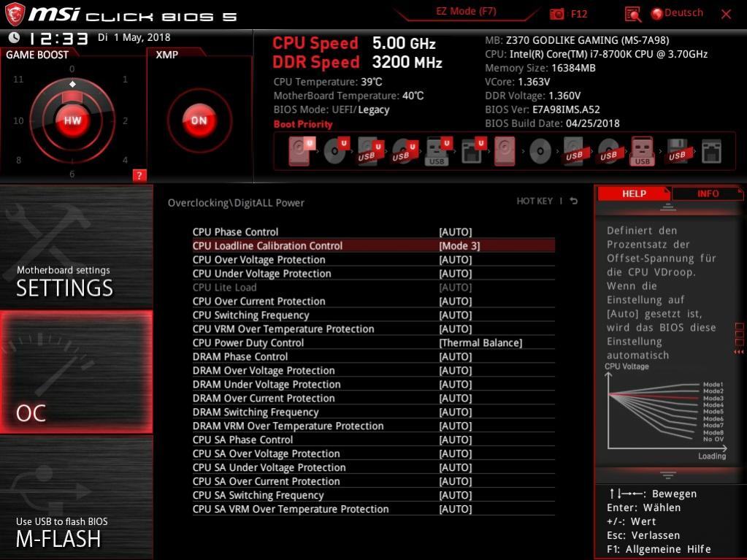Select CPU VRM Over Temperature Protection row
Viewport: 747px width, 560px height.
pos(374,329)
